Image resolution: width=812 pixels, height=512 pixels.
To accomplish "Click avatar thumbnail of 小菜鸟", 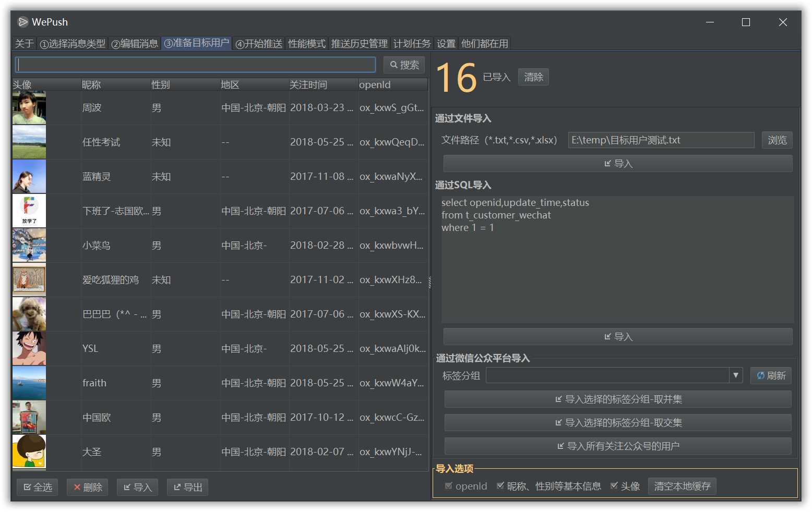I will (29, 245).
